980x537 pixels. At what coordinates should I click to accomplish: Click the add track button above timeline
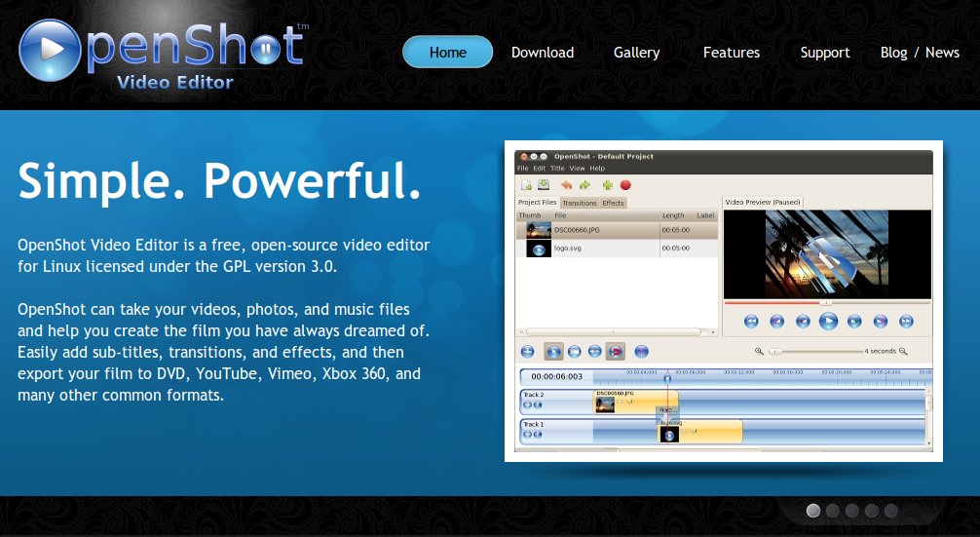527,352
